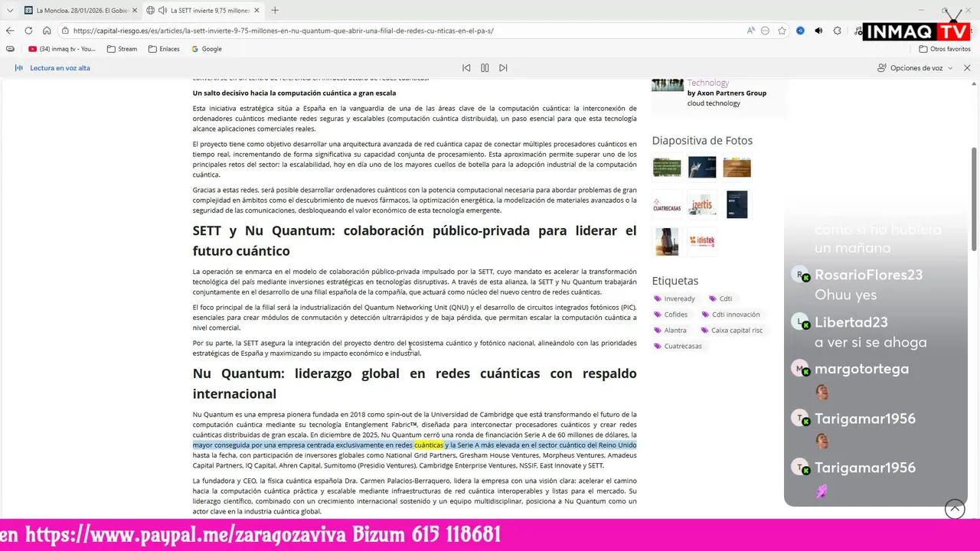Open the tab search dropdown arrow
The image size is (980, 551).
10,10
